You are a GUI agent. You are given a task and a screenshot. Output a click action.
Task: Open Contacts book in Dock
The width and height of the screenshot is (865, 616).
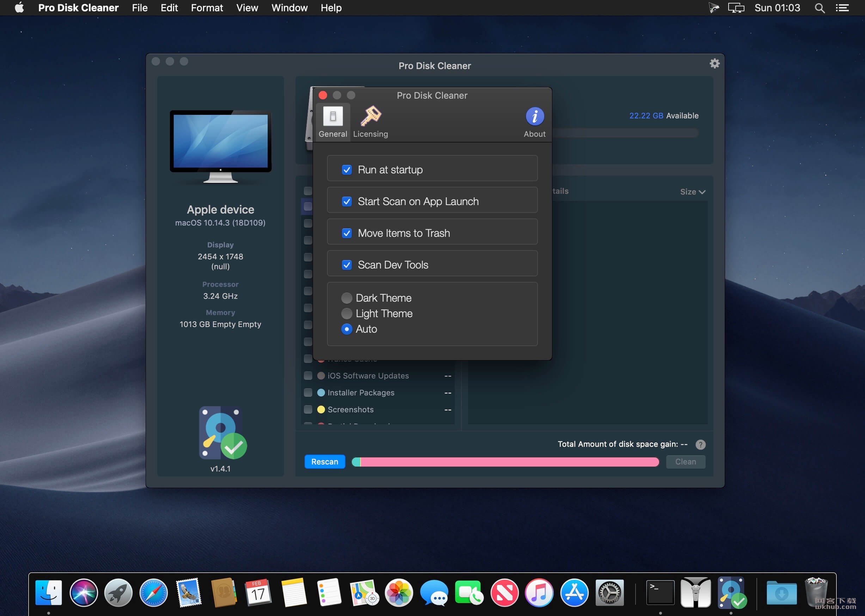pyautogui.click(x=223, y=592)
